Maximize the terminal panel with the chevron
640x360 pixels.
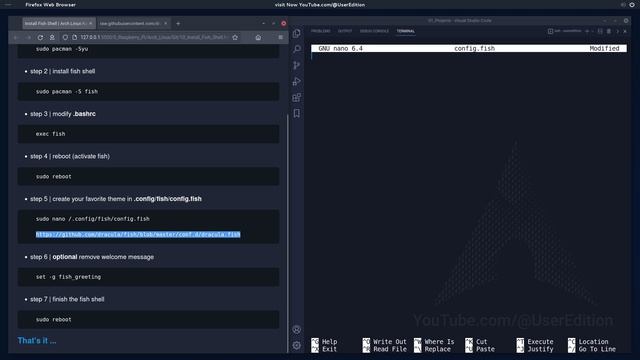(x=617, y=31)
